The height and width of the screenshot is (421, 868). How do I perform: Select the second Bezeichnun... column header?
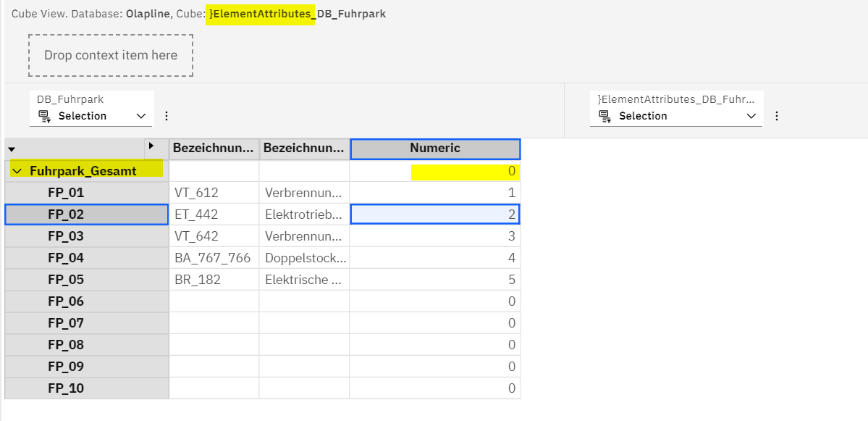[304, 149]
